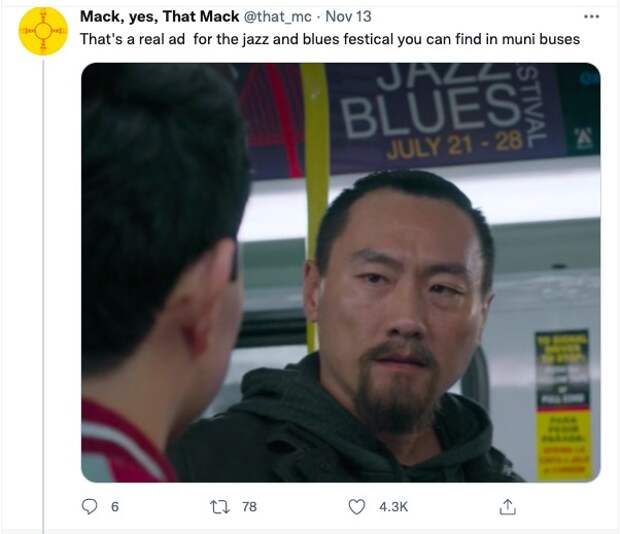The image size is (620, 534).
Task: Open tweet permalink via 'Nov 13' date
Action: pos(348,17)
